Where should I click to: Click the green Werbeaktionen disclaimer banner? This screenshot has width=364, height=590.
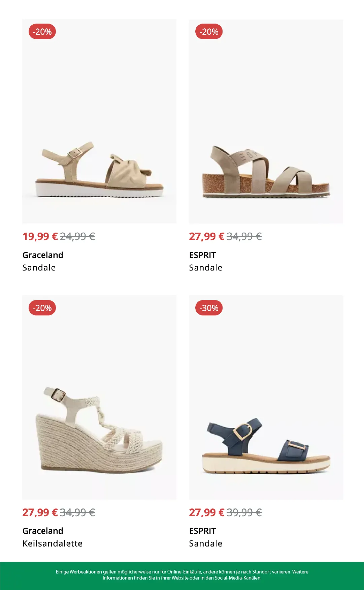(x=182, y=576)
